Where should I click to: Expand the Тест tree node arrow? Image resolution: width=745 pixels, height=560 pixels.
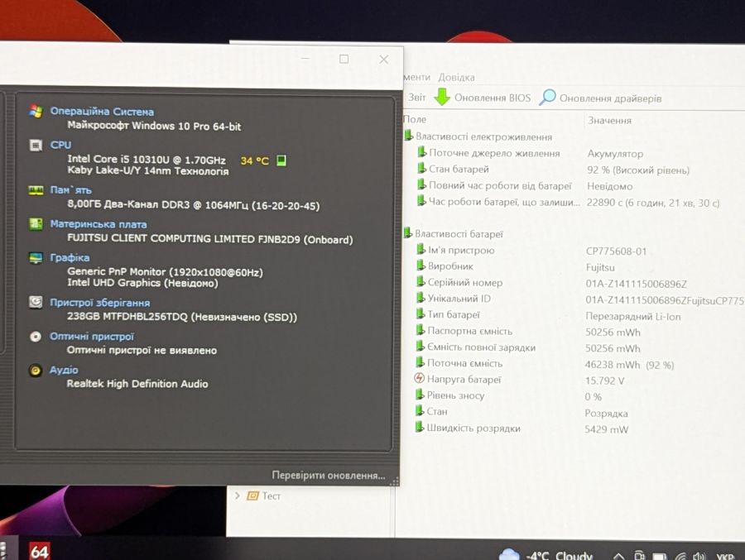(x=237, y=495)
